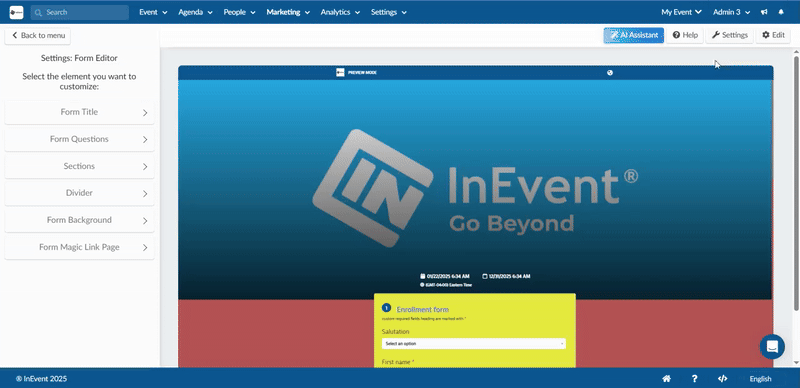Screen dimensions: 800x388
Task: Click the Back to menu button
Action: pyautogui.click(x=38, y=36)
